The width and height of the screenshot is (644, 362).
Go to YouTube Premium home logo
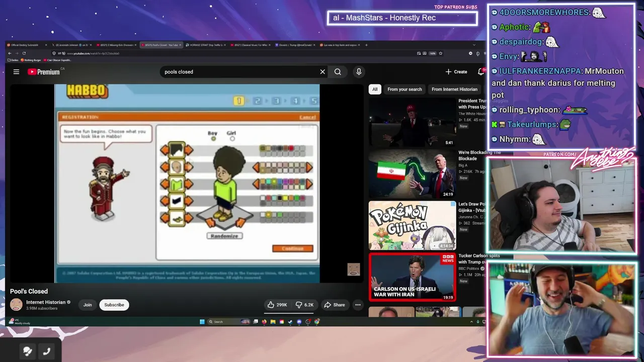tap(44, 72)
